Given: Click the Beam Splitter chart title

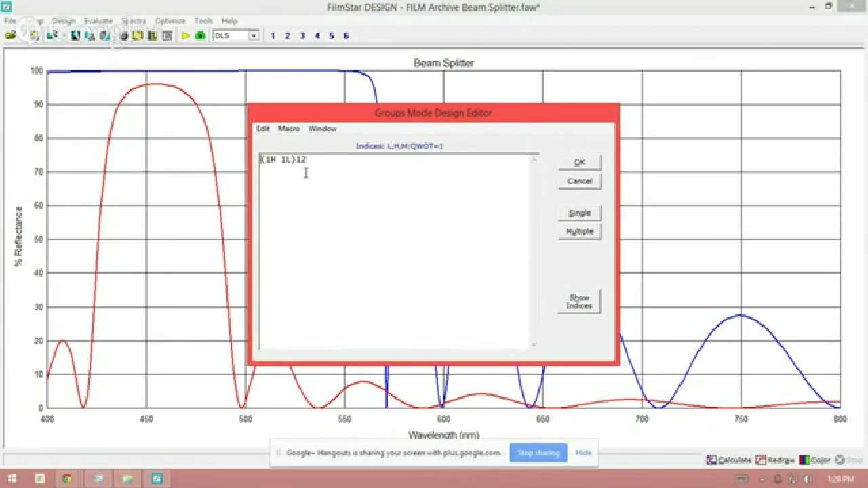Looking at the screenshot, I should pyautogui.click(x=444, y=63).
